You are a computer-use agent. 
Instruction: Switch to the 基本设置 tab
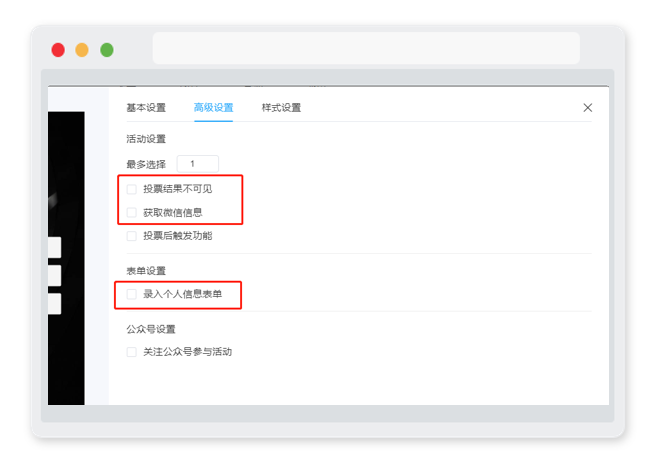tap(146, 108)
